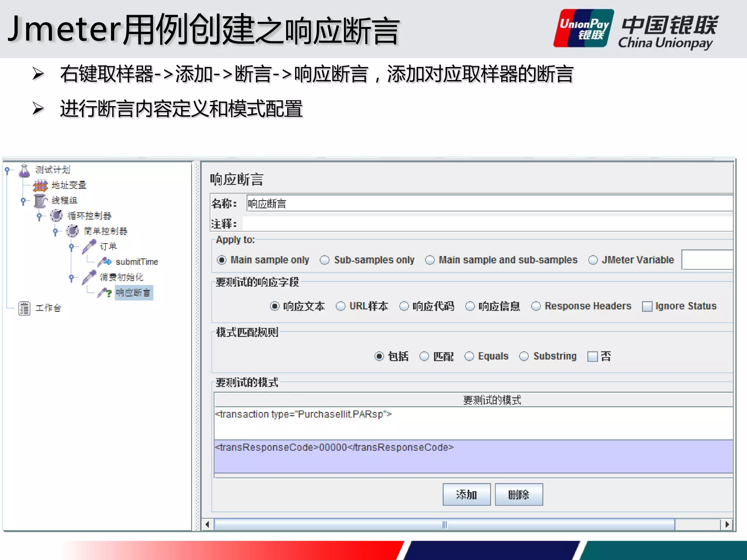Viewport: 747px width, 560px height.
Task: Click the 线程组 spool icon
Action: pyautogui.click(x=40, y=201)
